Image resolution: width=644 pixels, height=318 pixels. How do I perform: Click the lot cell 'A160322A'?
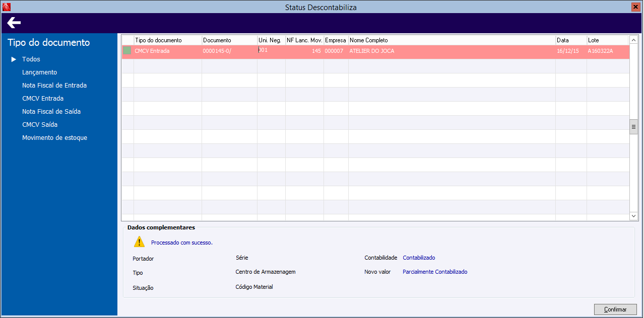(x=608, y=51)
